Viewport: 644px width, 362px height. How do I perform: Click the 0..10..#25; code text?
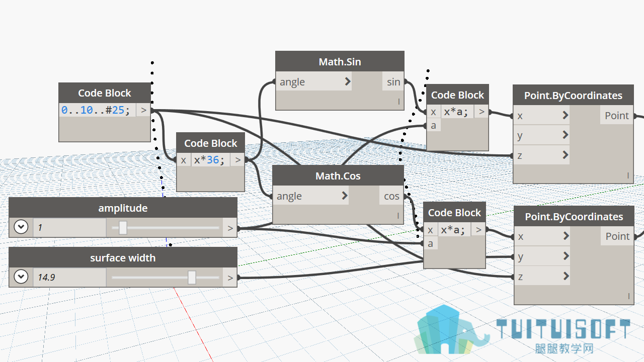click(x=96, y=110)
